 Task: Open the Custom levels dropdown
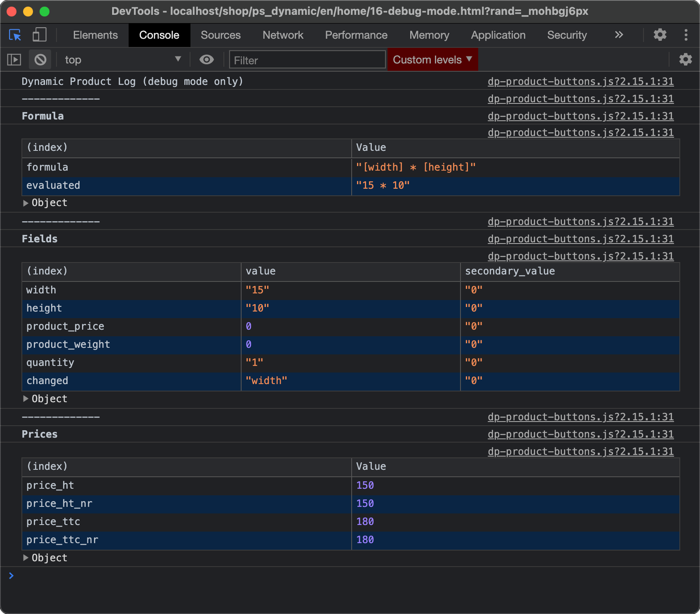432,60
